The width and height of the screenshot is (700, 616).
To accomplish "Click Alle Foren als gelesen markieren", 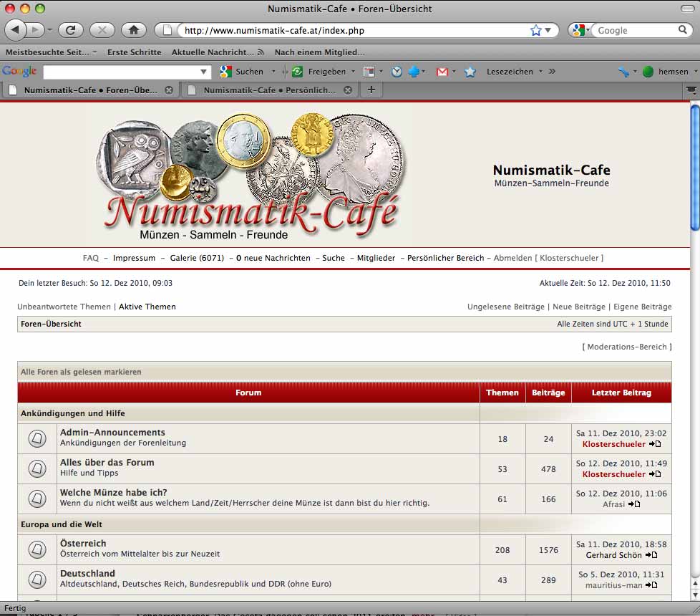I will (x=81, y=372).
